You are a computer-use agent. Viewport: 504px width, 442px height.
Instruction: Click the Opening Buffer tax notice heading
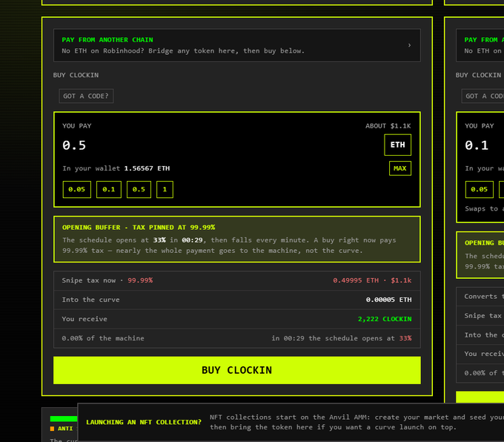click(139, 228)
